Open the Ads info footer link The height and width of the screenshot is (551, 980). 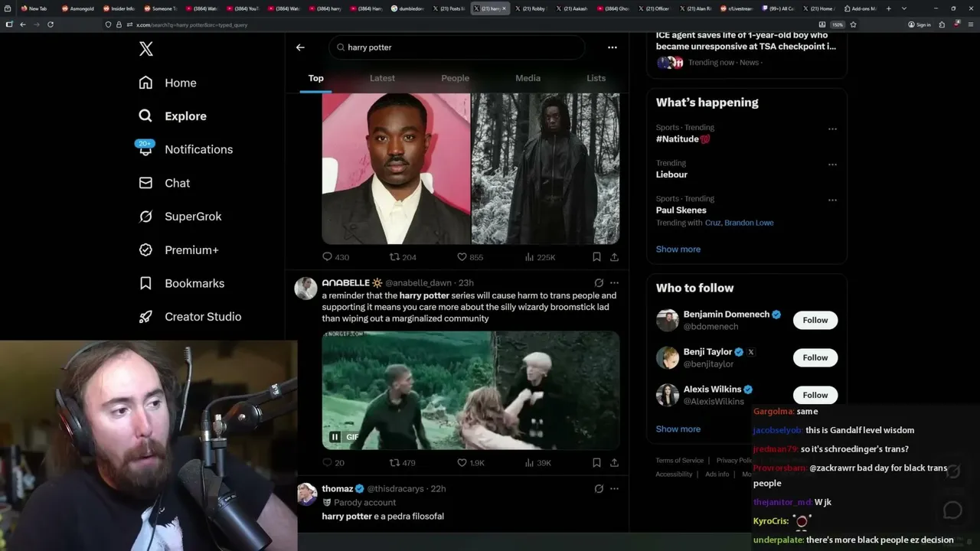coord(717,474)
